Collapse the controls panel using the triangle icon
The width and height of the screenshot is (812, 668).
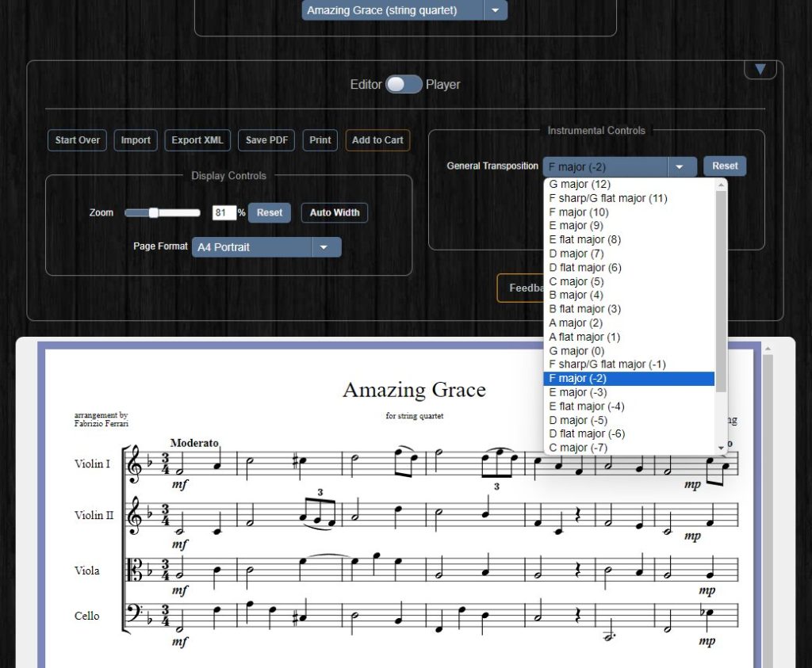point(760,69)
